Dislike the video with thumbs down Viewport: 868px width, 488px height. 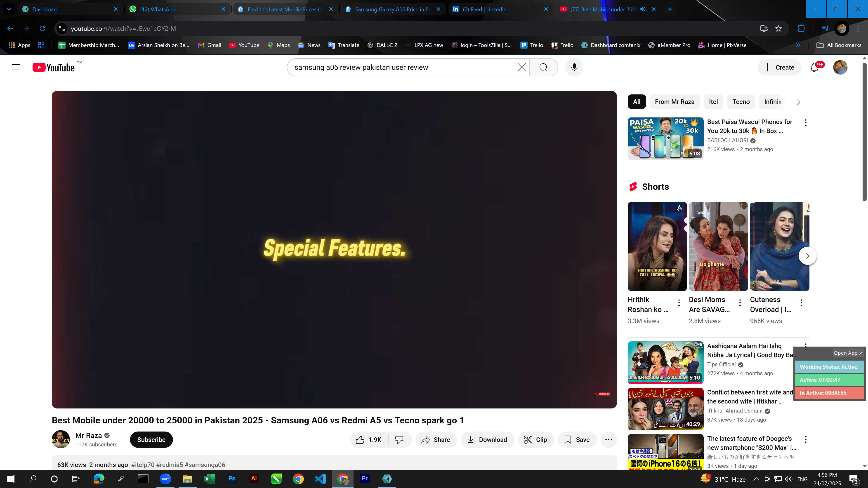[399, 440]
